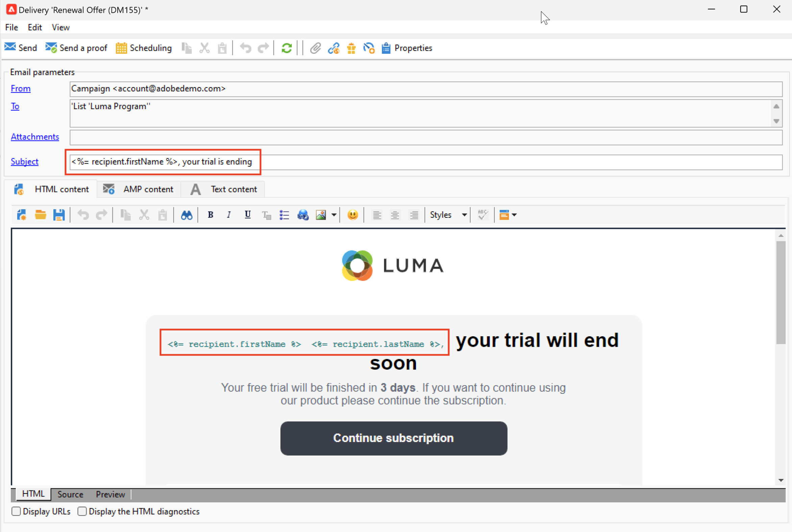Screen dimensions: 792x532
Task: Click the email content vertical scrollbar
Action: (781, 292)
